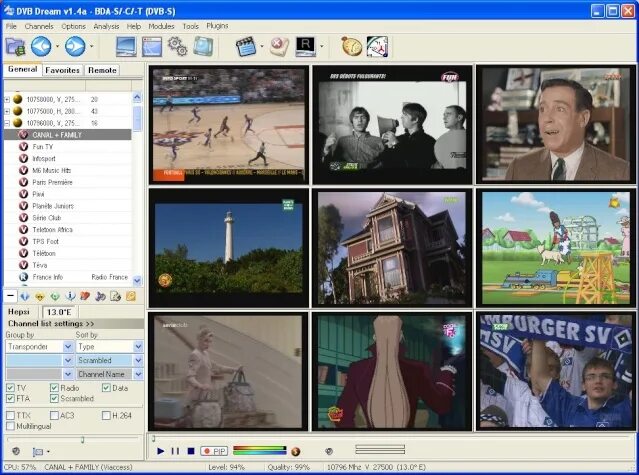This screenshot has width=639, height=475.
Task: Click the playback seek slider handle
Action: click(x=153, y=439)
